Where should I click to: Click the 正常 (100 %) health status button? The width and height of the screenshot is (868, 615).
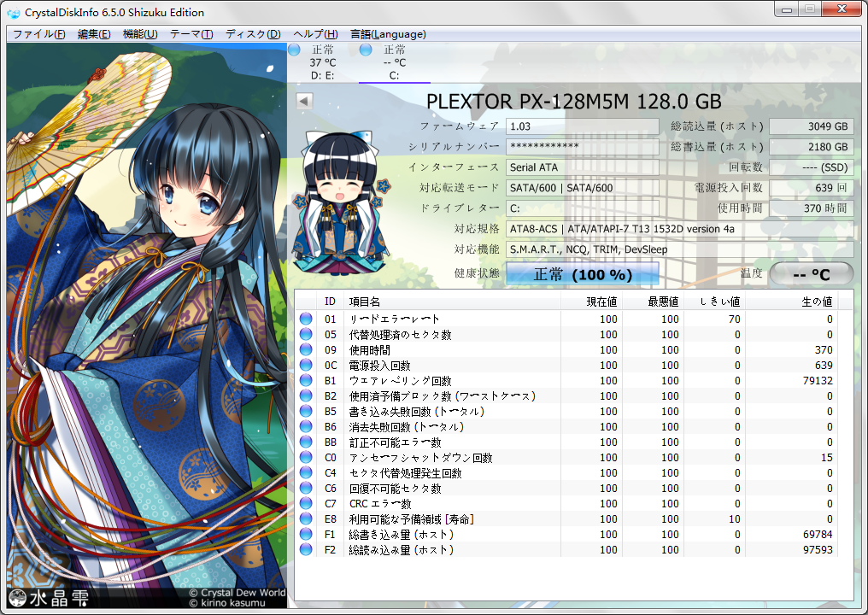[583, 274]
